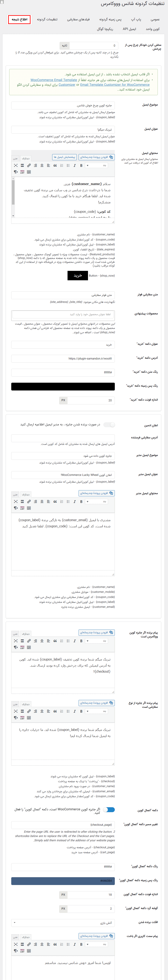Toggle italic in admin email content editor
This screenshot has height=980, width=168.
[75, 501]
